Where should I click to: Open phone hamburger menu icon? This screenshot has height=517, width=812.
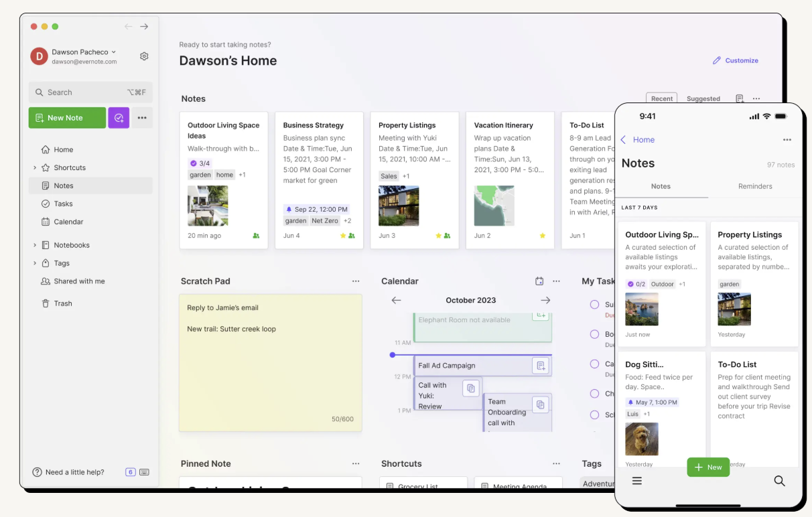click(637, 481)
